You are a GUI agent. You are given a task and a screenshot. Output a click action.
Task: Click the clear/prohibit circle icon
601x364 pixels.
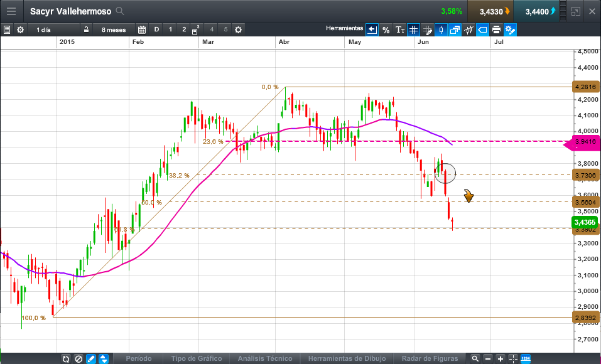coord(79,358)
